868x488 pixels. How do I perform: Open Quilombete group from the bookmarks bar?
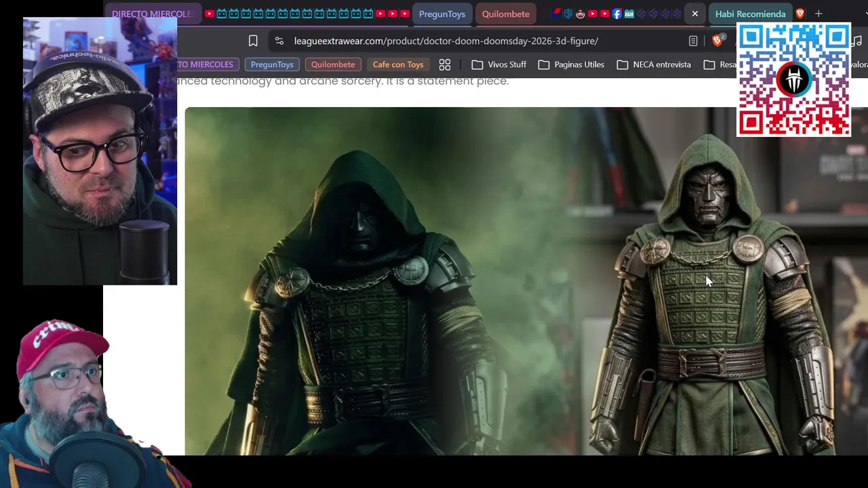tap(333, 64)
